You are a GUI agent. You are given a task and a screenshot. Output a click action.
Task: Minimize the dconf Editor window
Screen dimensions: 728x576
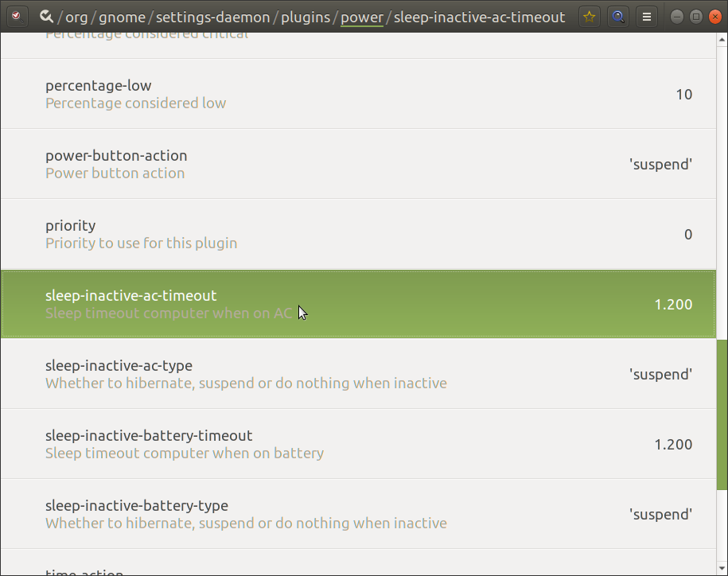point(677,17)
